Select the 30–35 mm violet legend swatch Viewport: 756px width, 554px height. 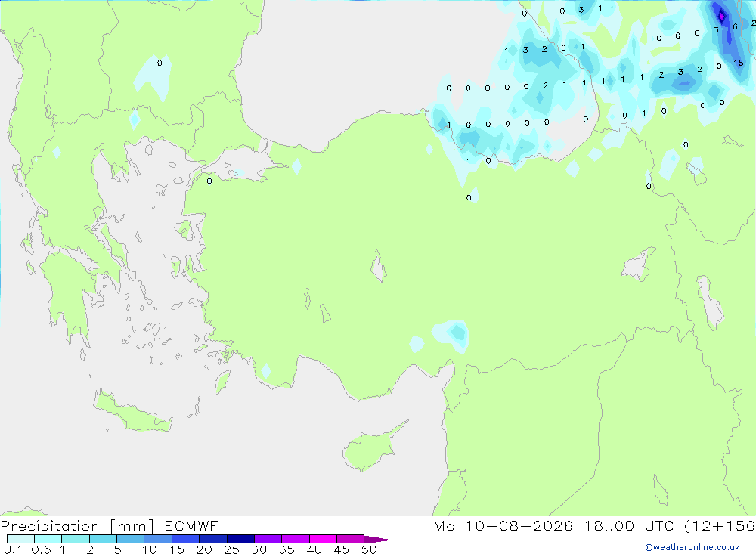(268, 539)
